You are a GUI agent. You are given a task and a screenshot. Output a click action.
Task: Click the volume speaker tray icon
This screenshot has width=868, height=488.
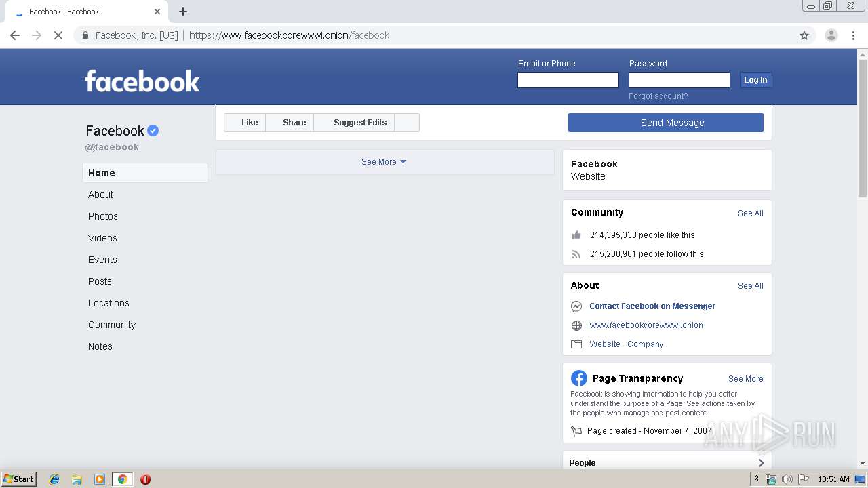click(x=787, y=479)
